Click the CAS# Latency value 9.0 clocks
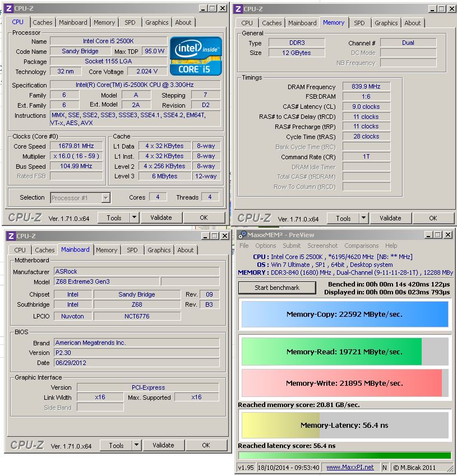Screen dimensions: 457x476 [366, 107]
